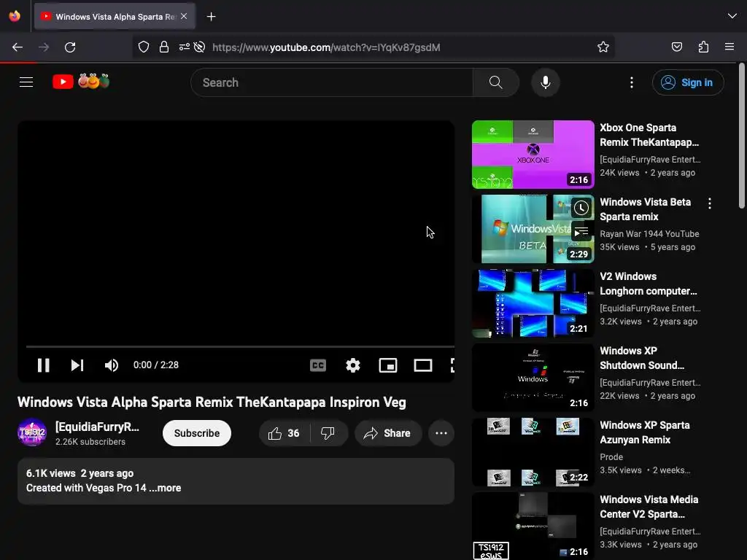
Task: Dislike this video
Action: click(328, 433)
